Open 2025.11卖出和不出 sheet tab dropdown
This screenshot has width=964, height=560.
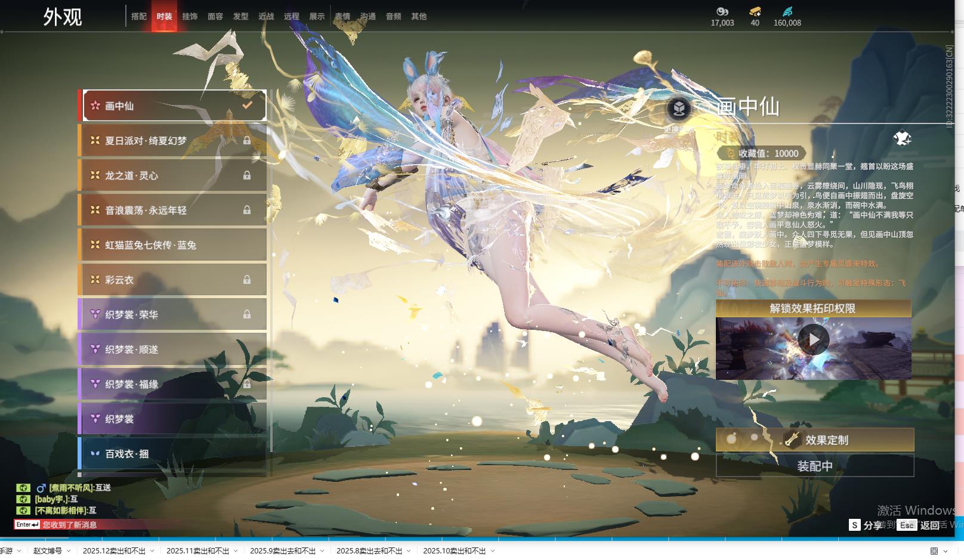point(236,551)
